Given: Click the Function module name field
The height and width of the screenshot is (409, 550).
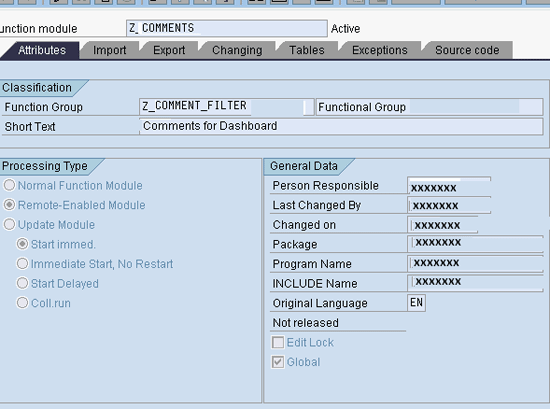Looking at the screenshot, I should 227,28.
